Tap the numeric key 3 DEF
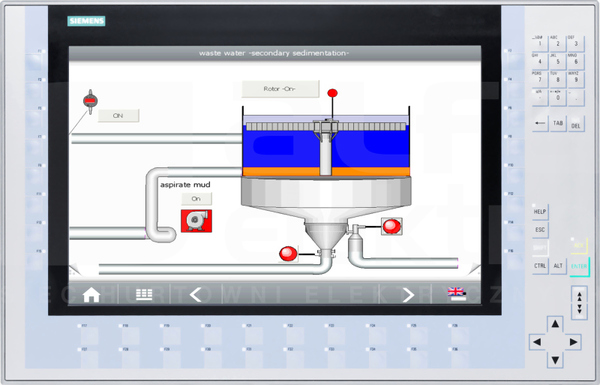 [x=576, y=43]
